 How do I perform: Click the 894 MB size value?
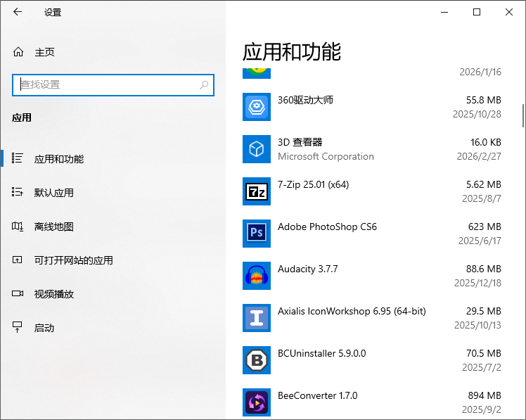[x=485, y=396]
